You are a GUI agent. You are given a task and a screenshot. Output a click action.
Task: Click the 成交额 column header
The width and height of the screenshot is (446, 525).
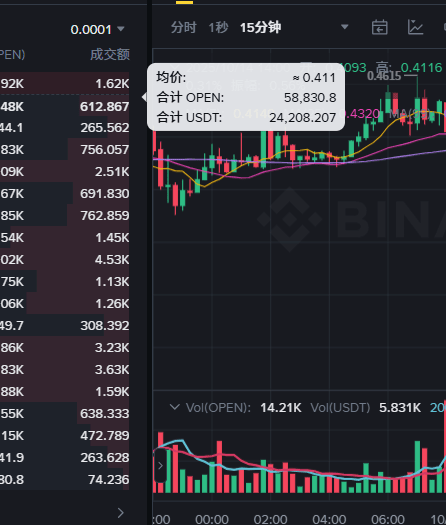click(110, 55)
